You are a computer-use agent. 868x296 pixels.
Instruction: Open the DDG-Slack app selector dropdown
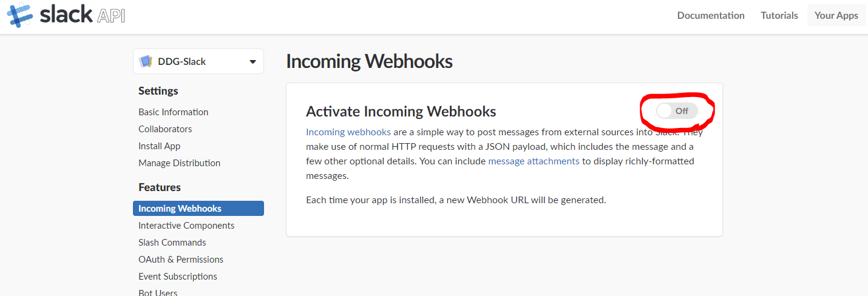point(253,62)
